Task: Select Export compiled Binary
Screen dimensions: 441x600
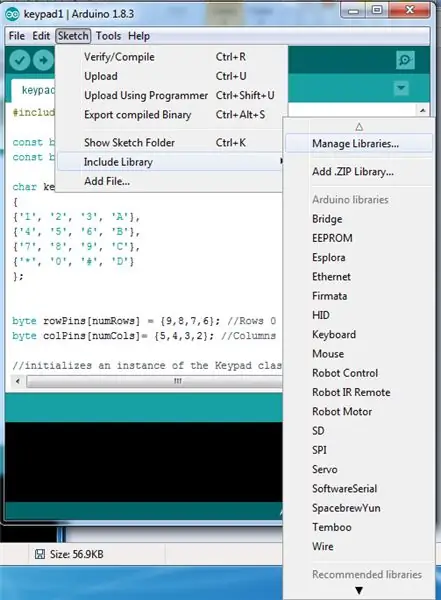Action: click(x=172, y=115)
